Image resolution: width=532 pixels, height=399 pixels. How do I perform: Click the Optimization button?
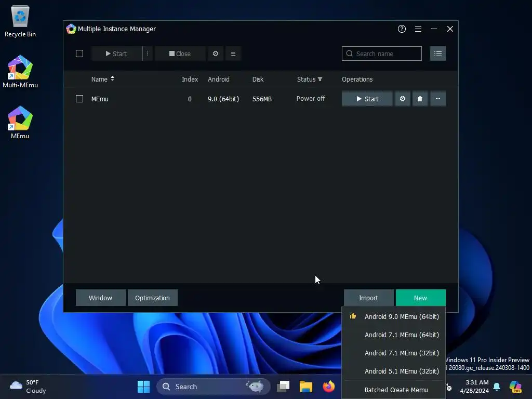click(x=152, y=298)
